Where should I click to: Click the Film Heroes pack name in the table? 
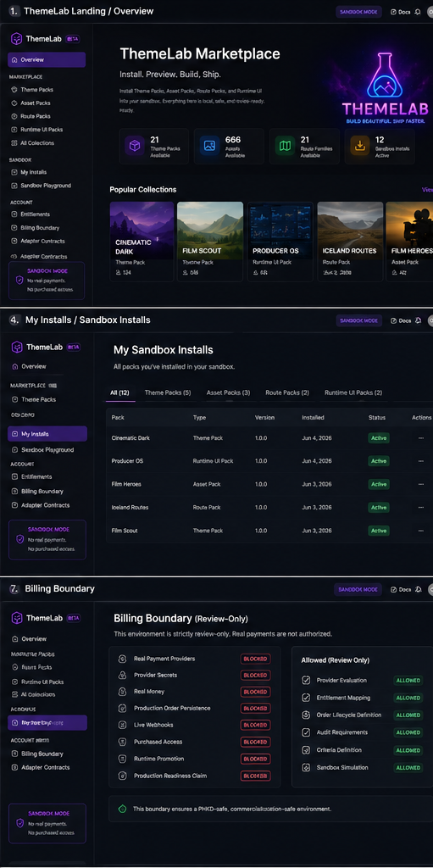click(x=126, y=484)
